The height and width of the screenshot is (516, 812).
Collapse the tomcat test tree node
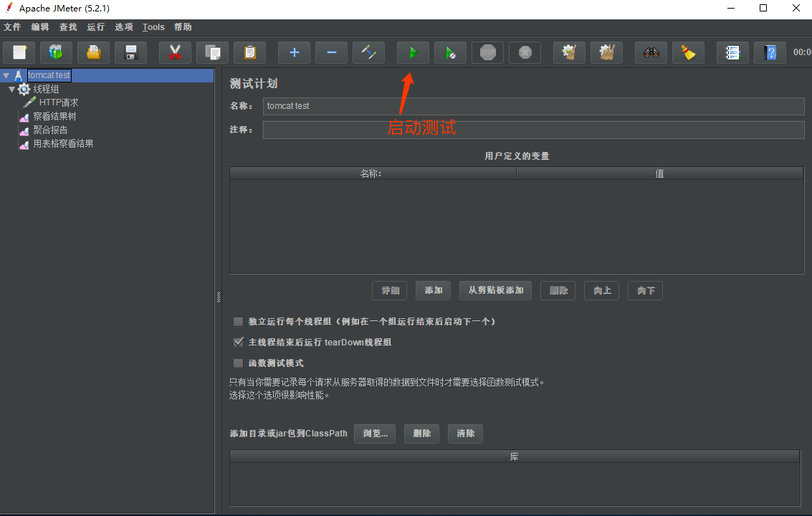point(6,75)
